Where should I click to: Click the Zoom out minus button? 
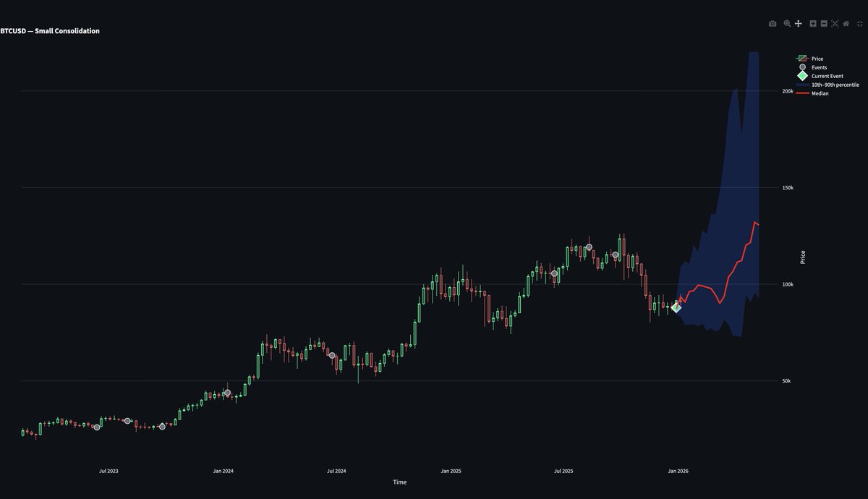pos(824,24)
